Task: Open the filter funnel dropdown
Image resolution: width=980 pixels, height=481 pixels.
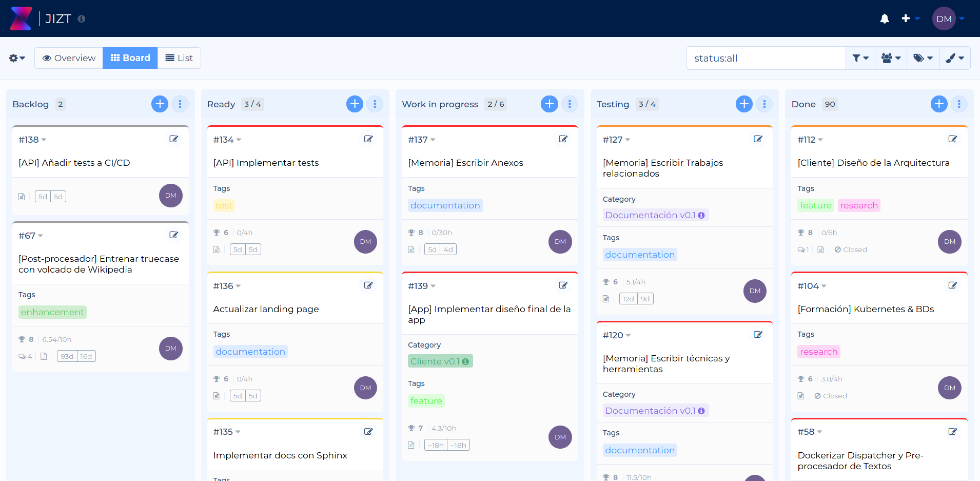Action: (x=860, y=58)
